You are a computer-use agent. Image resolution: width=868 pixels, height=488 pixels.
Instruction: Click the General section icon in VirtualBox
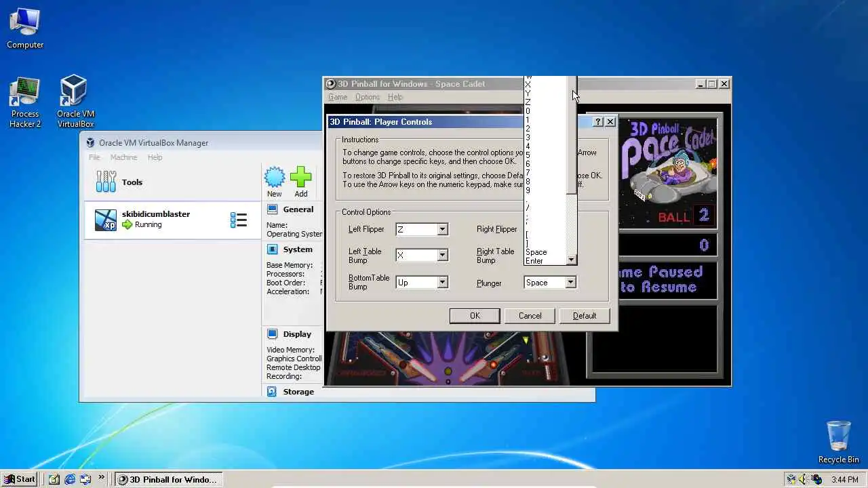(272, 209)
